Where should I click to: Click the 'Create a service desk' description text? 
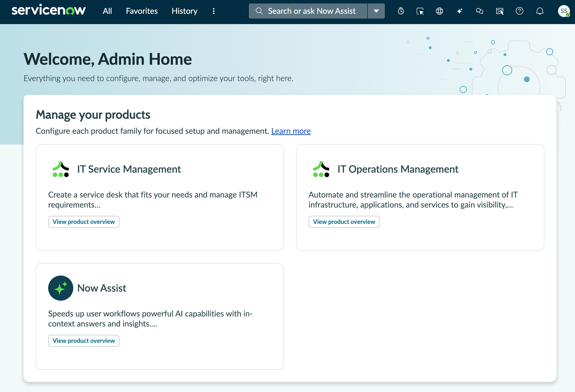click(153, 200)
